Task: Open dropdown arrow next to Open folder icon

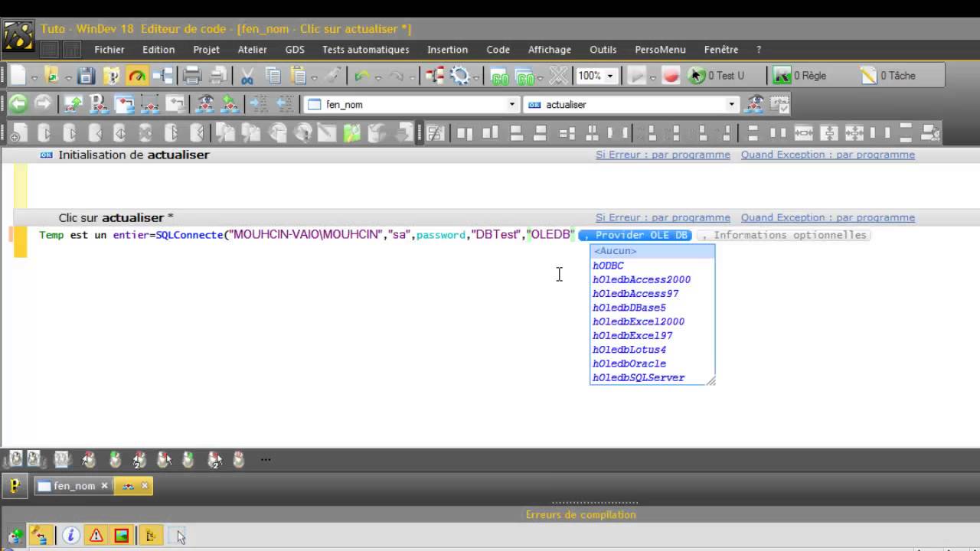Action: pyautogui.click(x=68, y=77)
